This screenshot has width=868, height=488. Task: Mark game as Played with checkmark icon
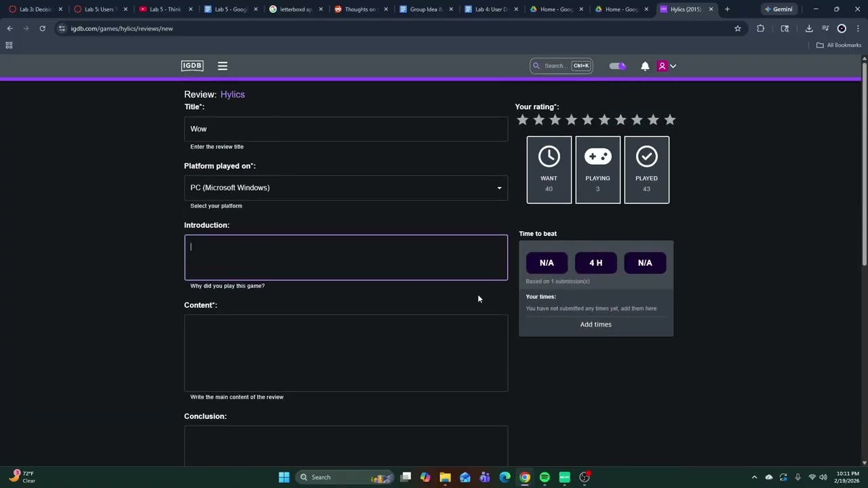pyautogui.click(x=646, y=169)
